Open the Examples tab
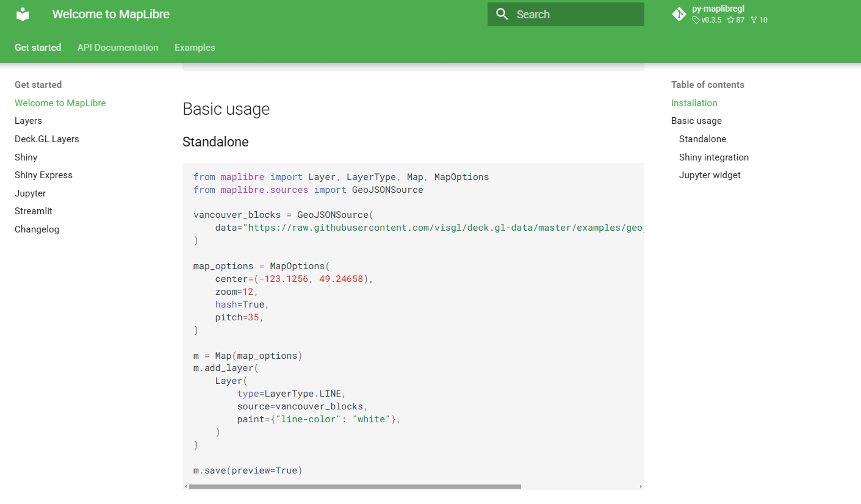861x504 pixels. (x=195, y=48)
